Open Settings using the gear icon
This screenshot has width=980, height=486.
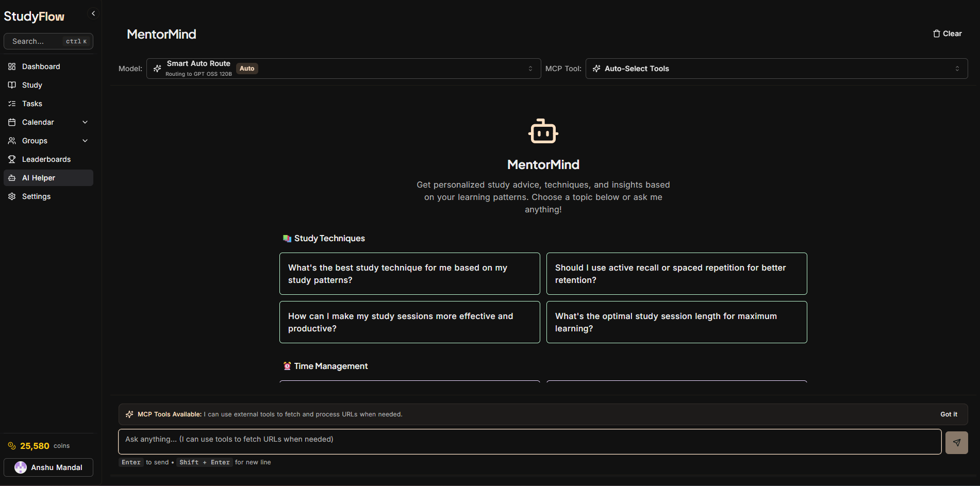(x=12, y=196)
